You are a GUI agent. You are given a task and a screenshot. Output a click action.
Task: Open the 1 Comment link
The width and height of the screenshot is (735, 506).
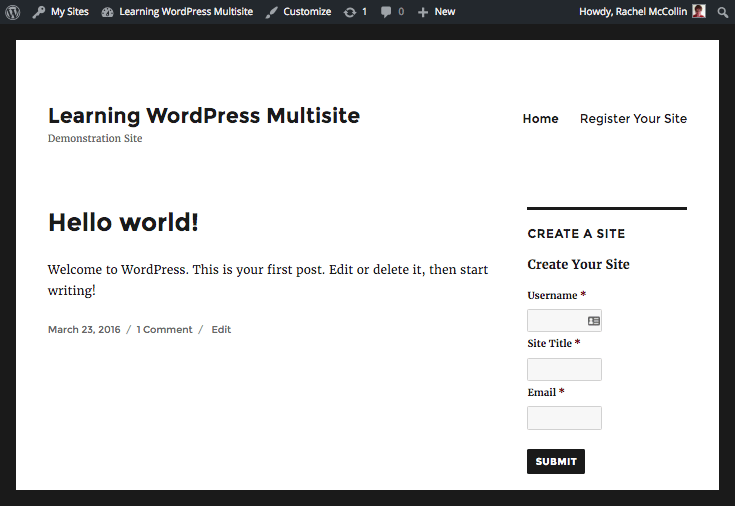[164, 330]
